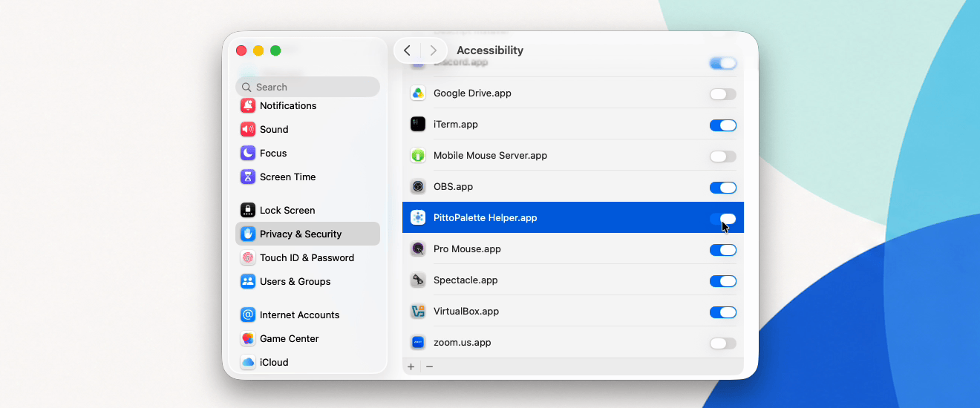Click the Screen Time hourglass icon
980x408 pixels.
[248, 177]
